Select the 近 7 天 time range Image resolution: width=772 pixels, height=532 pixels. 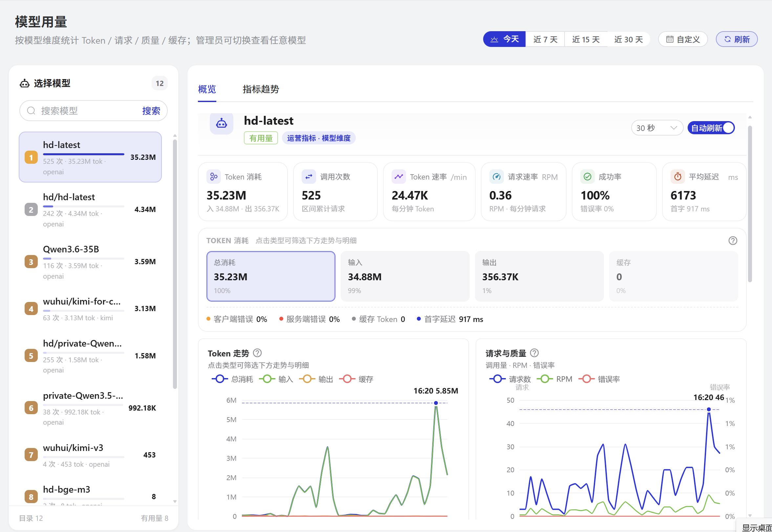[545, 39]
